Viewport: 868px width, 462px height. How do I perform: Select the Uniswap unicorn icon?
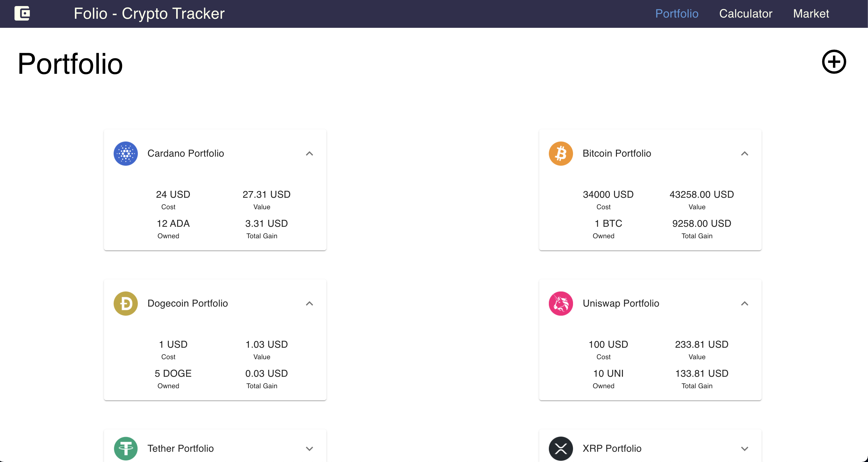click(x=560, y=303)
